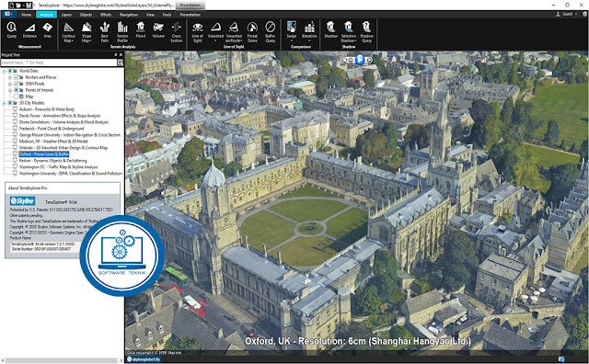The image size is (589, 364).
Task: Select Orlando - 3D Viewshed item
Action: (x=64, y=147)
